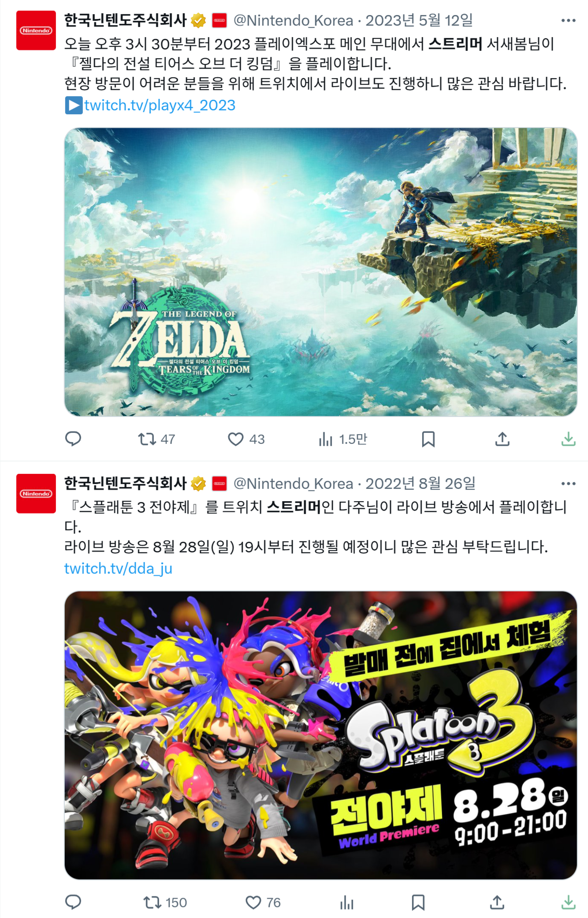Open the Splatoon 3 전야제 image

321,735
